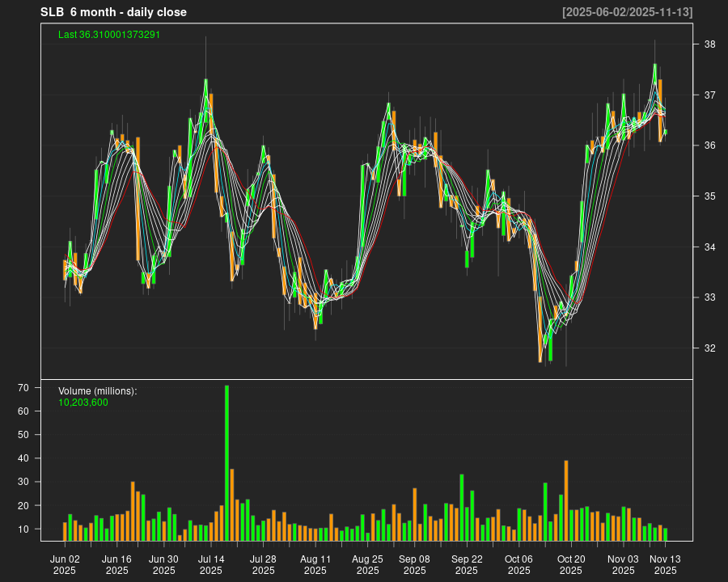This screenshot has width=728, height=582.
Task: Select the Nov 13 2025 date marker
Action: pos(666,564)
